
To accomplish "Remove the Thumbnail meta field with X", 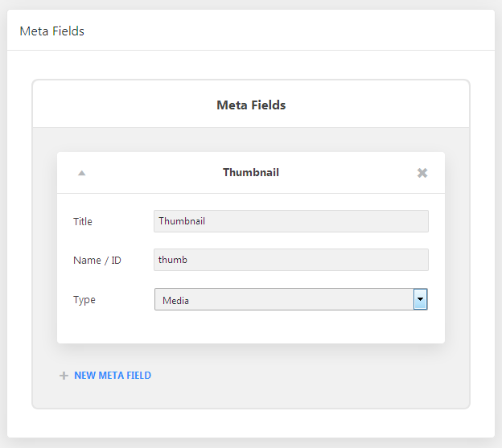I will click(x=422, y=173).
